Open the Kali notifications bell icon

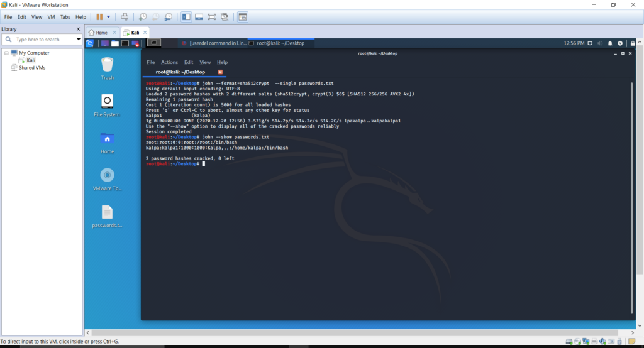[x=610, y=43]
